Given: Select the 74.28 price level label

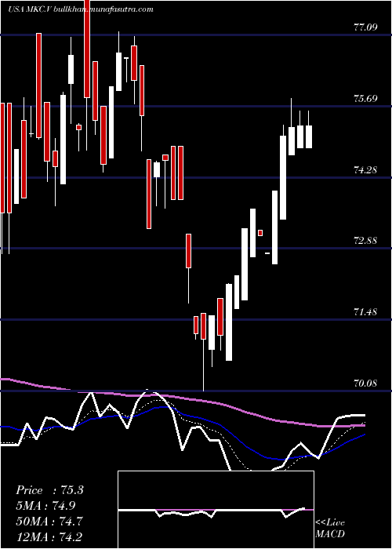Looking at the screenshot, I should coord(365,170).
